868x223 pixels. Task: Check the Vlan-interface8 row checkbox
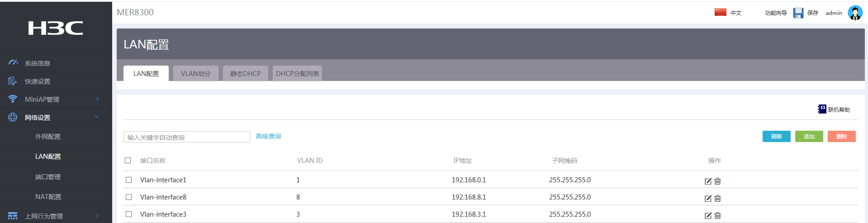(x=129, y=197)
